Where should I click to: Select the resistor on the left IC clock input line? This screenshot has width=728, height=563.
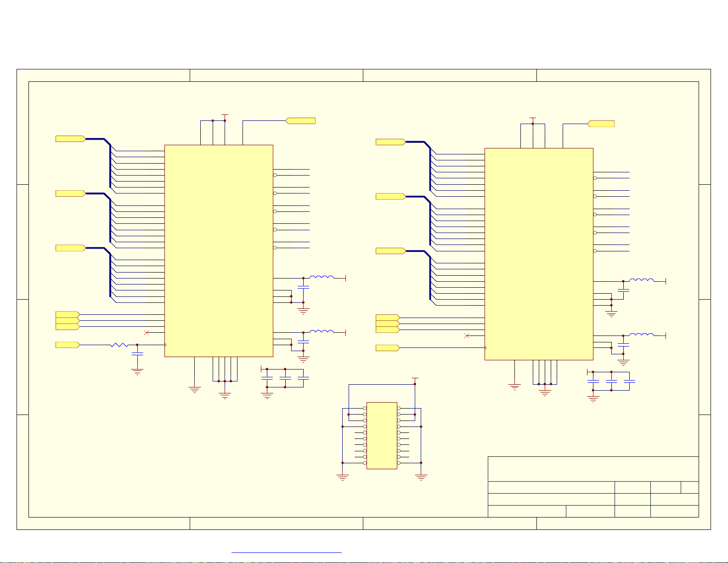[119, 345]
